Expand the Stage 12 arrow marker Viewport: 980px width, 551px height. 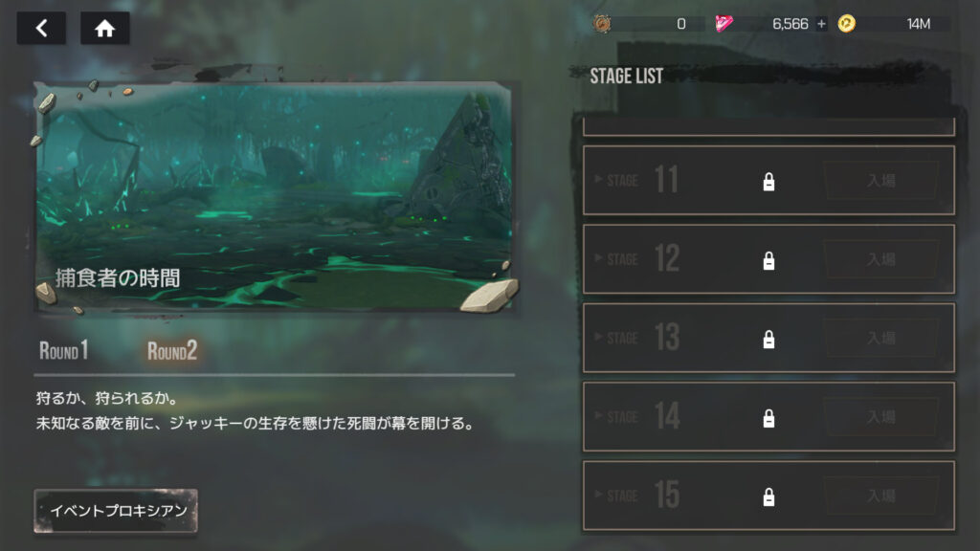point(598,258)
